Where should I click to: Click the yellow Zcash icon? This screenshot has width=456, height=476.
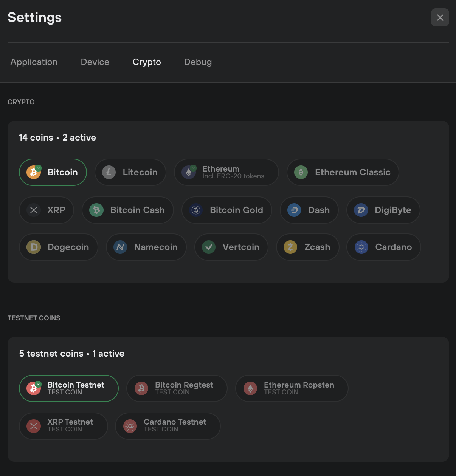(x=290, y=247)
